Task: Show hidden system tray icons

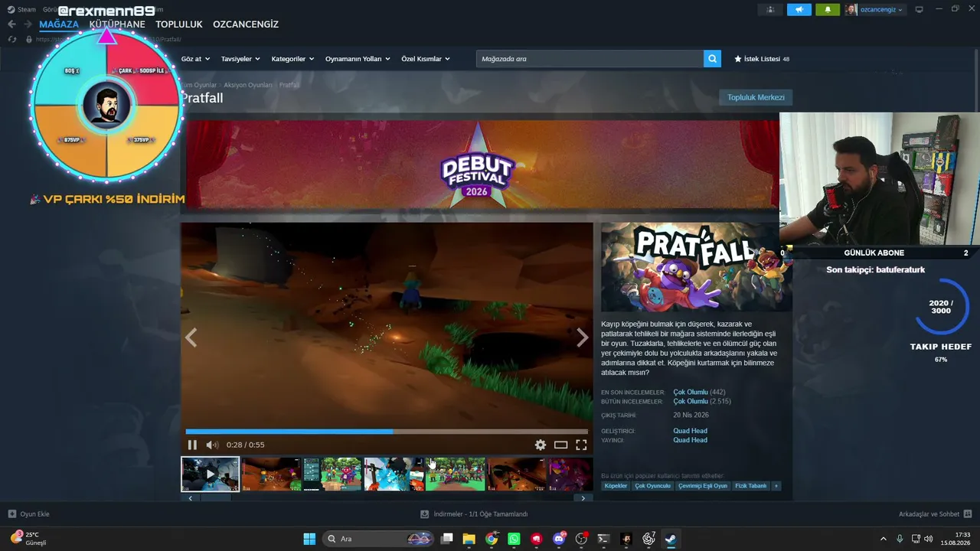Action: tap(883, 539)
